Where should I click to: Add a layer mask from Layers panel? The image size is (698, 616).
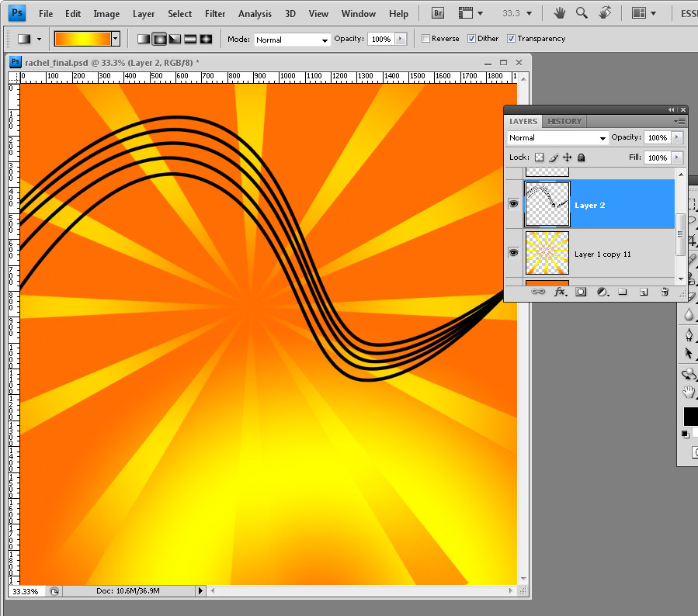coord(581,292)
